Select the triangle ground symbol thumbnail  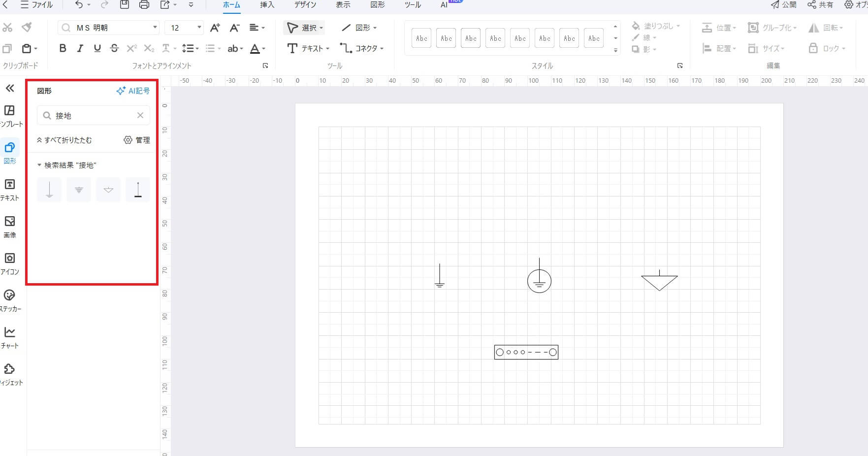(x=108, y=190)
